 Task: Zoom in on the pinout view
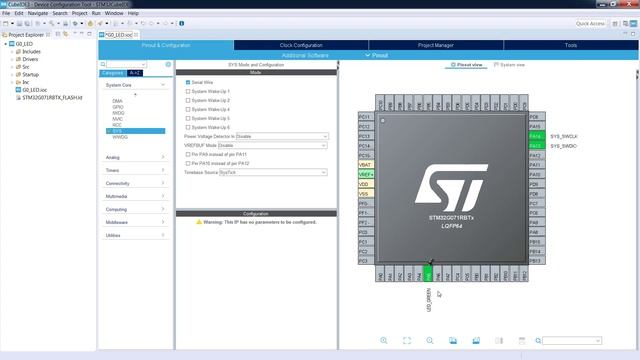pos(384,340)
